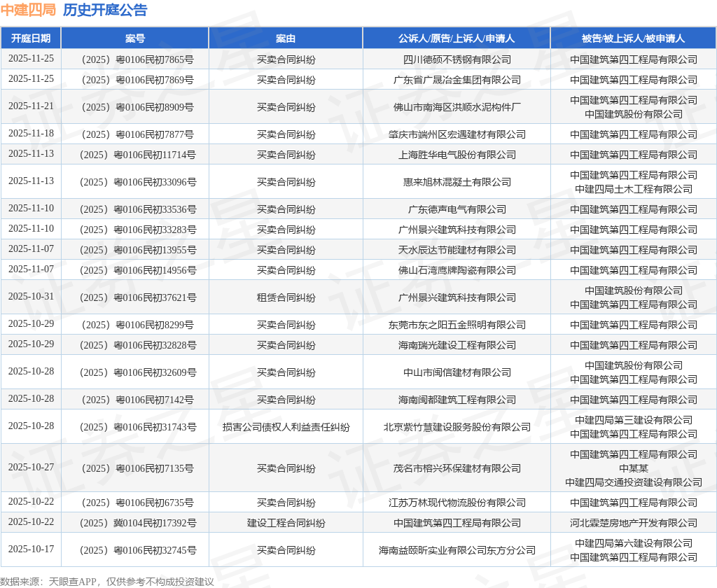This screenshot has height=588, width=717.
Task: Click defendant 中某某
Action: coord(633,468)
